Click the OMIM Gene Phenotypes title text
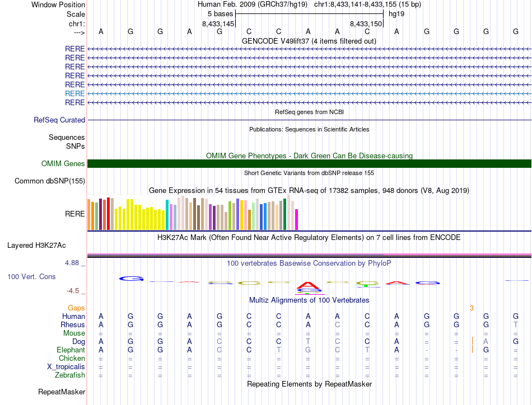Screen dimensions: 532x405 pos(309,156)
